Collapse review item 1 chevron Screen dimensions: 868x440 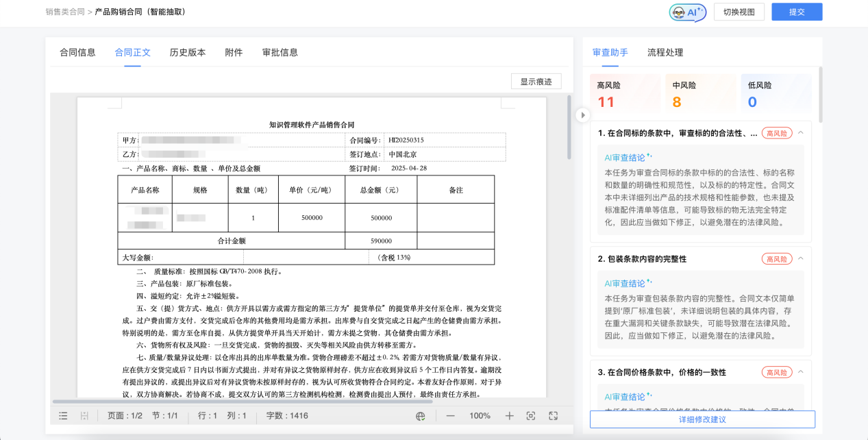coord(801,133)
